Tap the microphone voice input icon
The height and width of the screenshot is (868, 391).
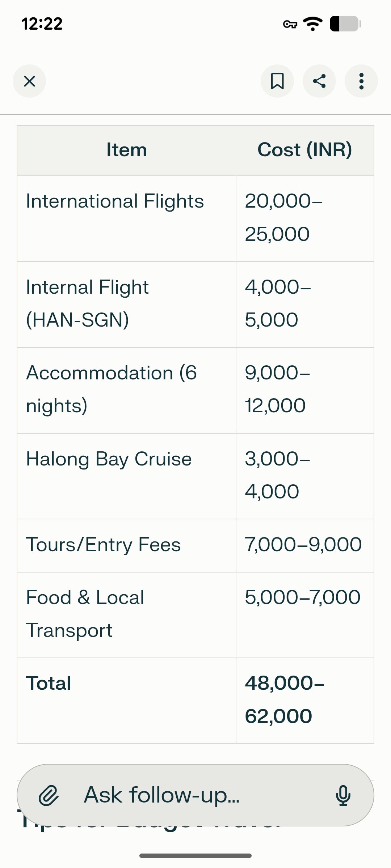pyautogui.click(x=343, y=795)
